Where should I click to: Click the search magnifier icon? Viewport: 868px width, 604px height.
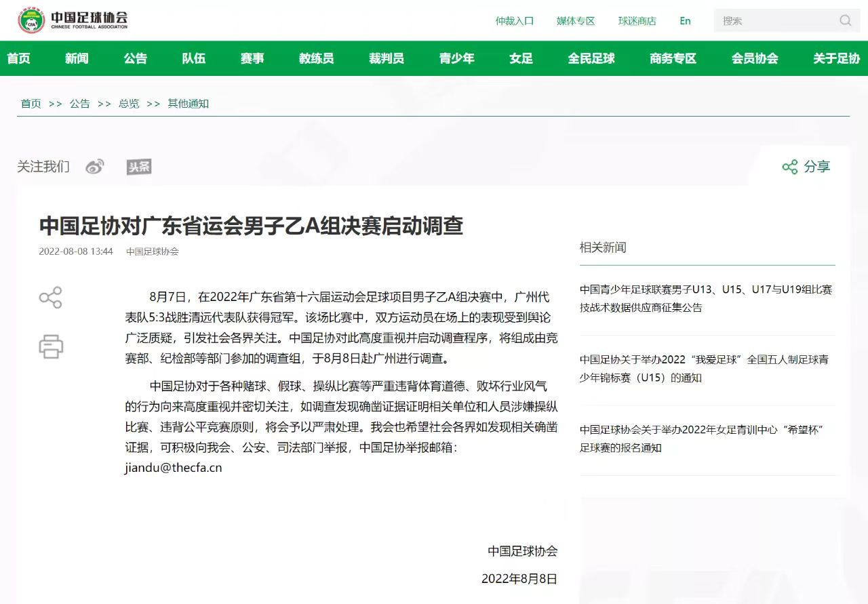point(845,21)
